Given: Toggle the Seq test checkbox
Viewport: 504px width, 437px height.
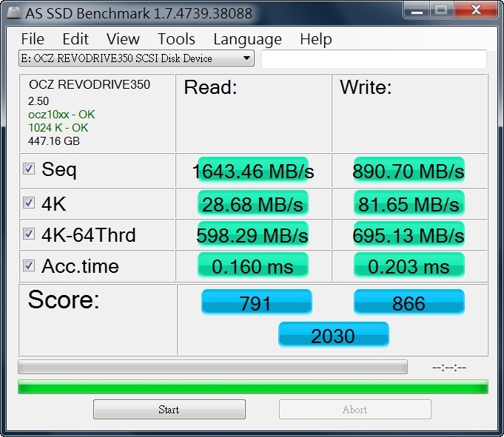Looking at the screenshot, I should click(x=29, y=169).
